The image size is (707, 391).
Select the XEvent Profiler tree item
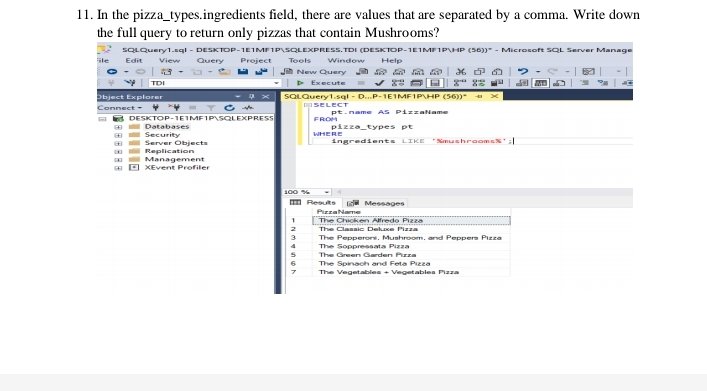[x=177, y=167]
